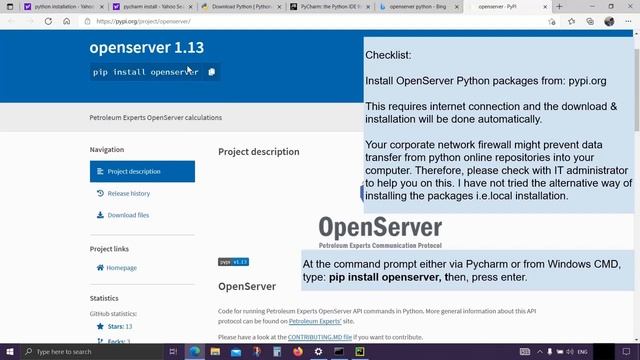
Task: Open the touch keyboard tray icon
Action: coord(524,351)
